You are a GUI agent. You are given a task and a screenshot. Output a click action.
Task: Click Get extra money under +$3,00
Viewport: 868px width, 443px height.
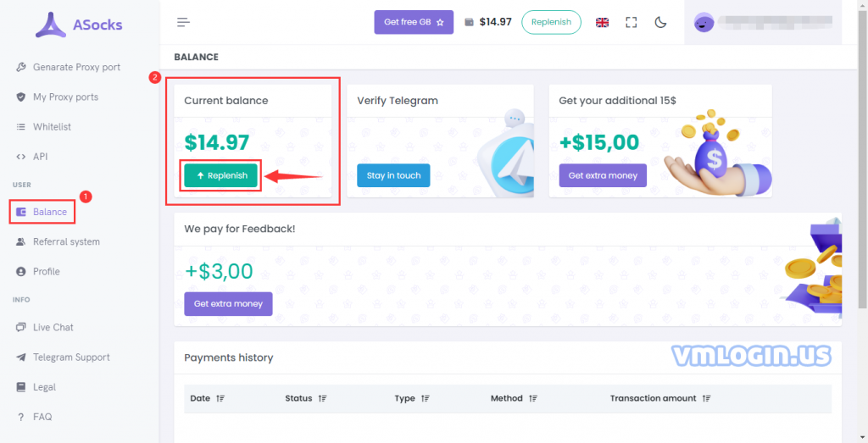(x=228, y=303)
